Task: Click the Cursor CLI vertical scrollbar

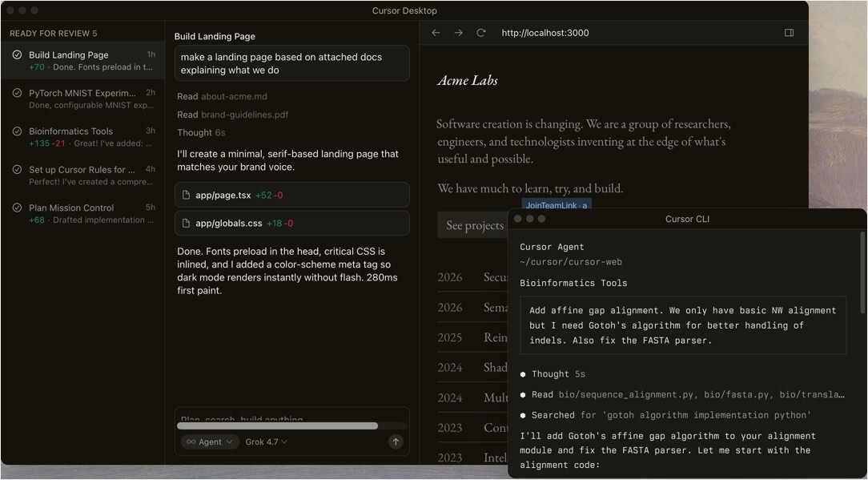Action: 862,272
